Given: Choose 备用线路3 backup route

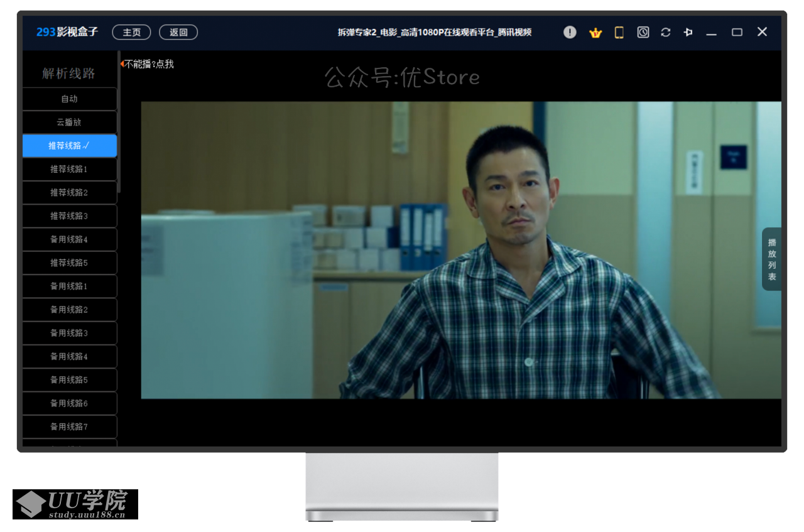Looking at the screenshot, I should 70,333.
